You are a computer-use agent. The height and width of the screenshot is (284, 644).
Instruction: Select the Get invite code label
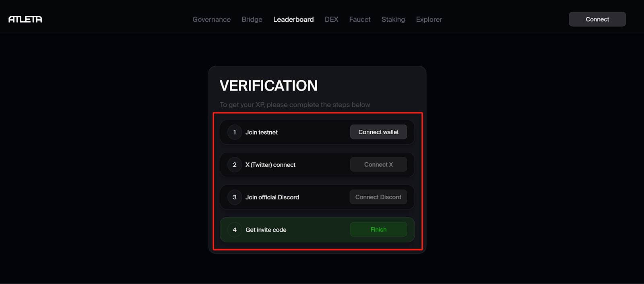click(x=266, y=230)
